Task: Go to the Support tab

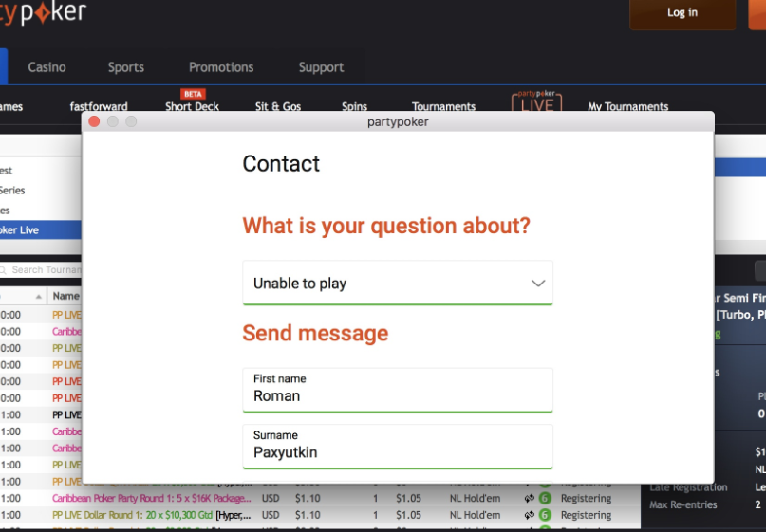Action: 321,67
